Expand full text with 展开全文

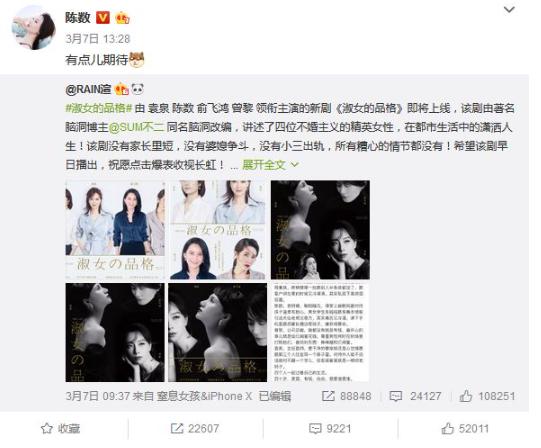click(270, 165)
